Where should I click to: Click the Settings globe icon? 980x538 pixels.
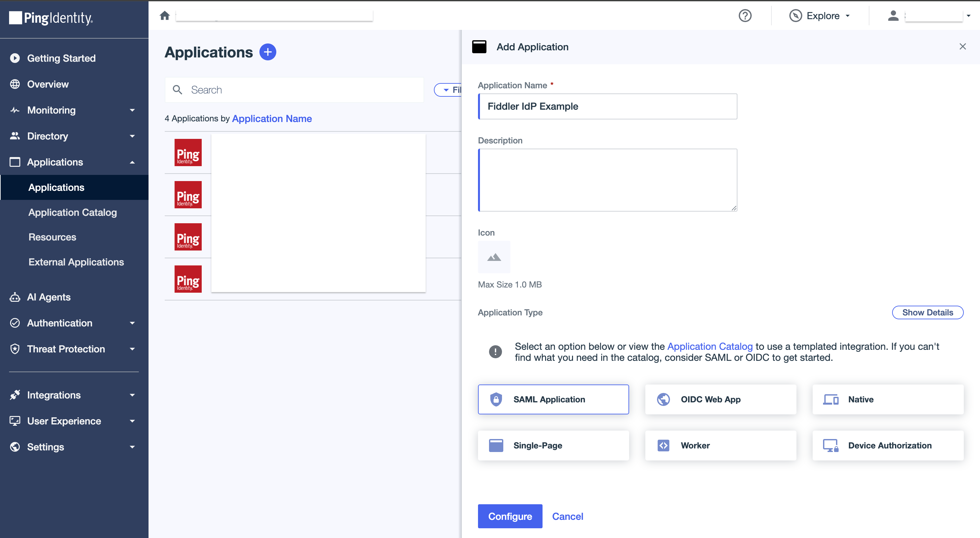coord(15,446)
